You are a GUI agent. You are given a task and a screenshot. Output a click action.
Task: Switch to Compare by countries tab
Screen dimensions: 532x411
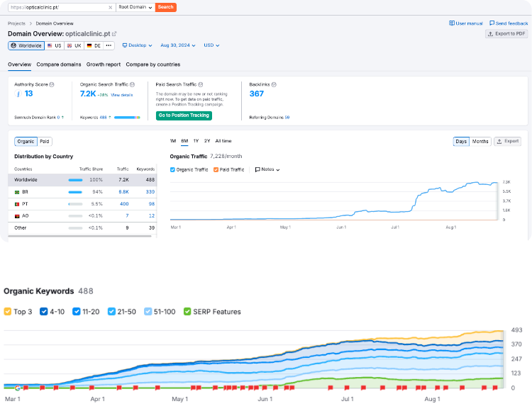tap(153, 64)
